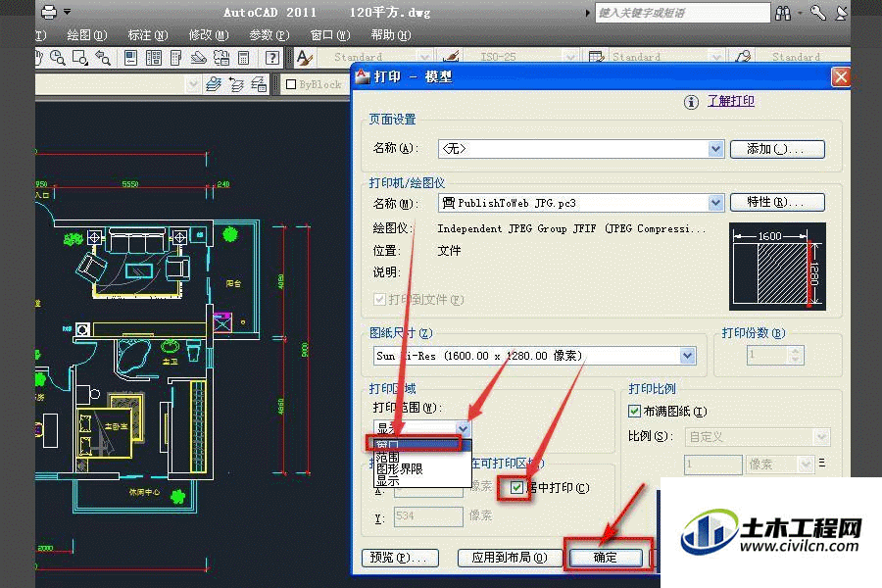Click the Zoom Previous tool
882x588 pixels.
[102, 58]
